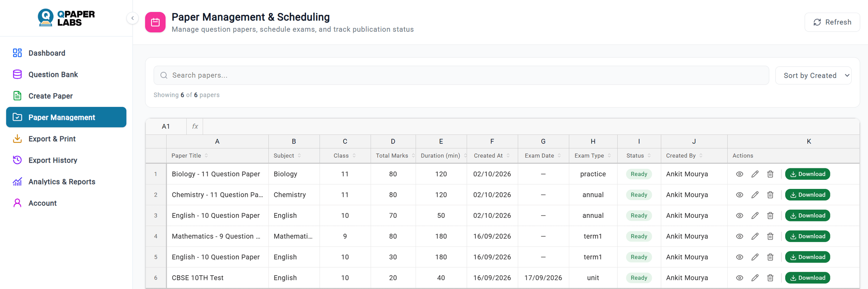The height and width of the screenshot is (289, 868).
Task: Edit the Mathematics - 9 paper
Action: click(x=755, y=236)
